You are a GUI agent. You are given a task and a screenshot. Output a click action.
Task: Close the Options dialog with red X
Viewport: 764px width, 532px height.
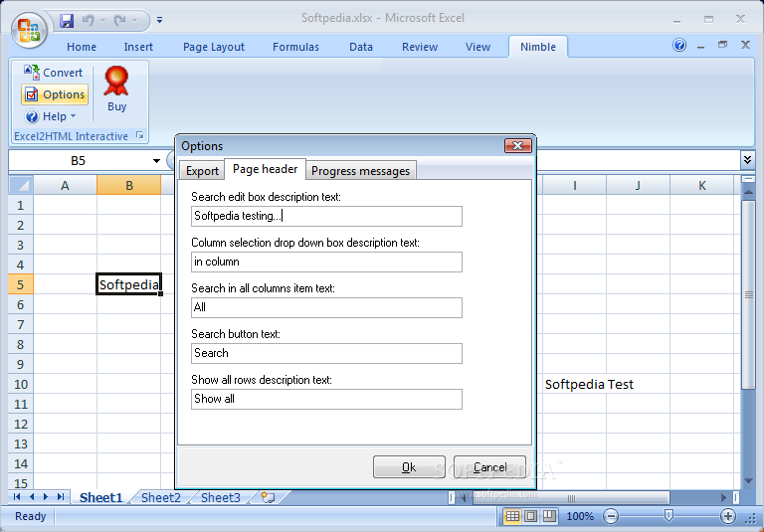pyautogui.click(x=518, y=145)
